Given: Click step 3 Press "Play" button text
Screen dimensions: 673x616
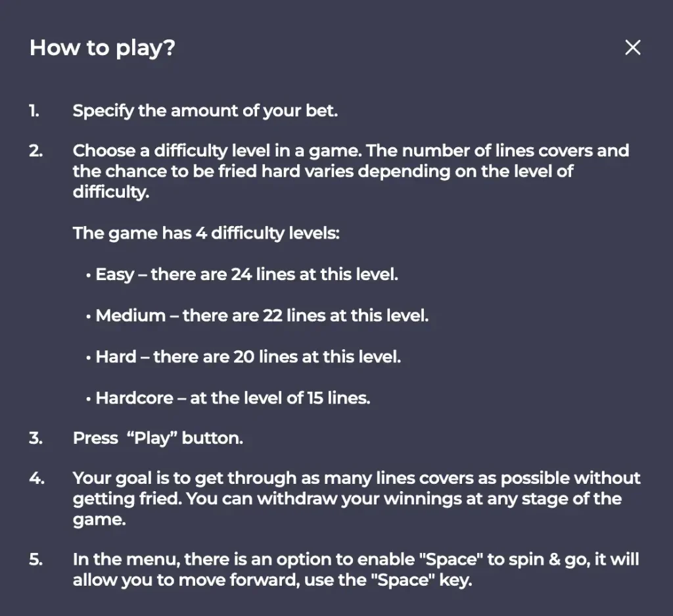Looking at the screenshot, I should coord(158,438).
